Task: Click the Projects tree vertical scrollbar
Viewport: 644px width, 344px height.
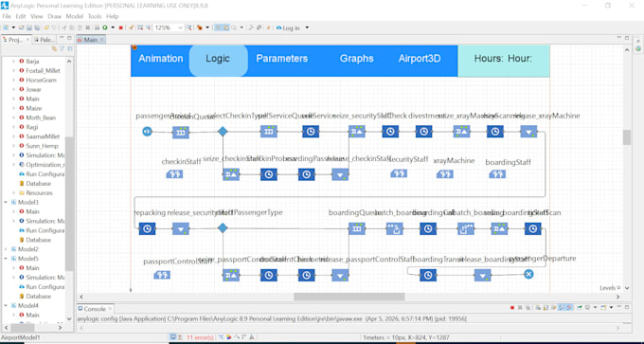Action: pyautogui.click(x=69, y=205)
